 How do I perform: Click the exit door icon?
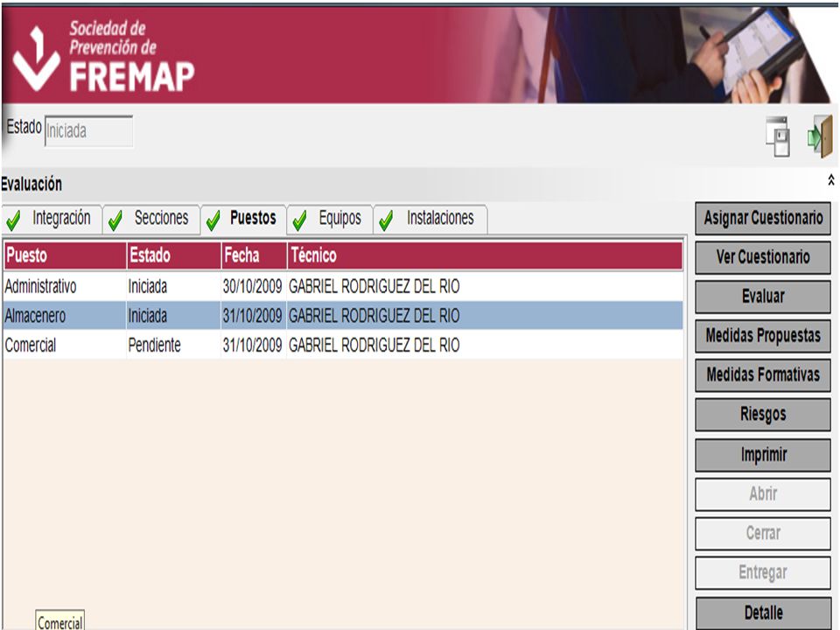point(820,136)
